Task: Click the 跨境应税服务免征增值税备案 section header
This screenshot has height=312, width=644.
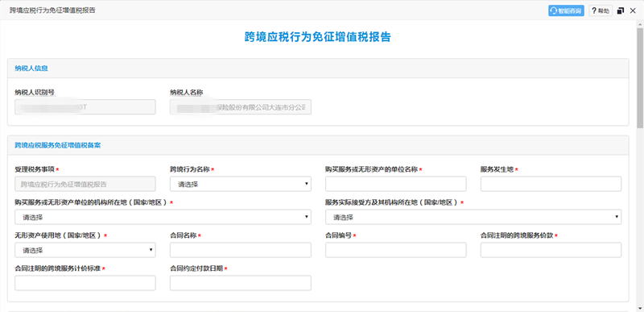Action: (x=318, y=145)
